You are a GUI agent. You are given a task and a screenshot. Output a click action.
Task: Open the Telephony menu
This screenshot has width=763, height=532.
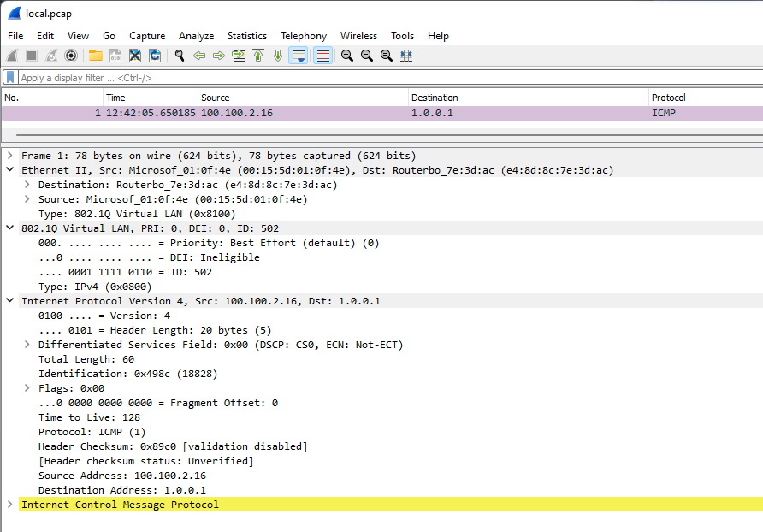coord(304,36)
